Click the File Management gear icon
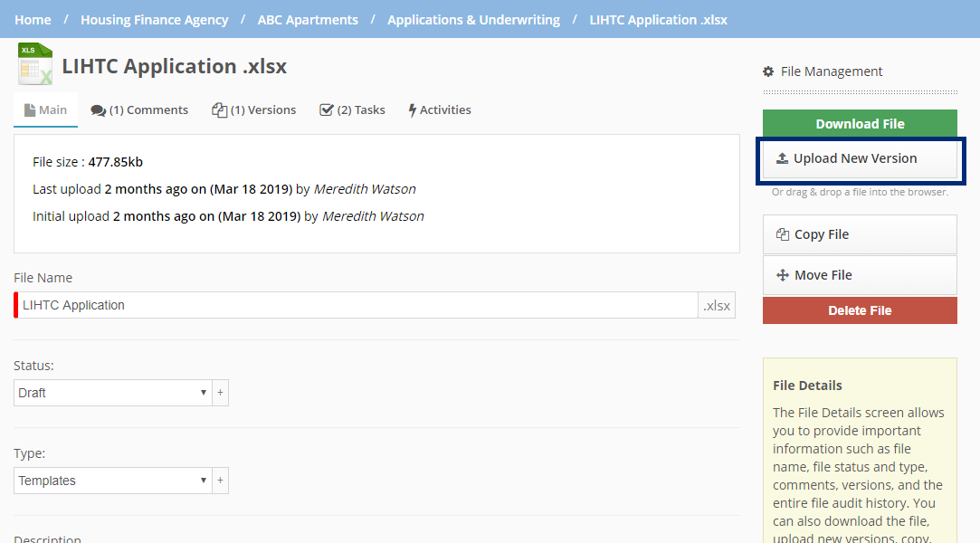 click(768, 71)
